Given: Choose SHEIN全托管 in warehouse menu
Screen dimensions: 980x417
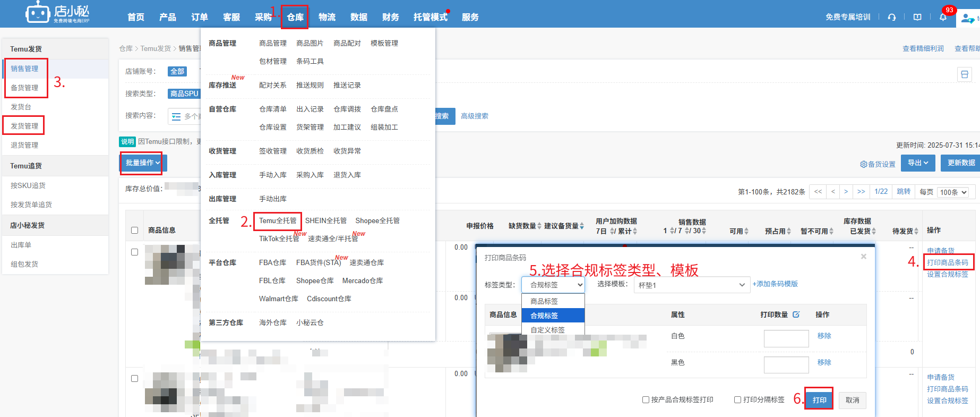Looking at the screenshot, I should click(x=326, y=221).
